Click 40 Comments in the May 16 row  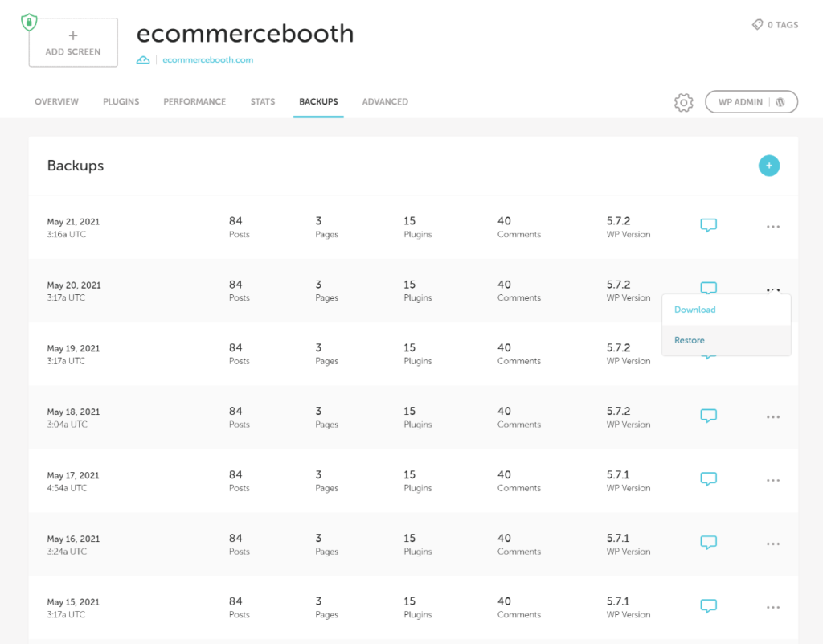(518, 544)
